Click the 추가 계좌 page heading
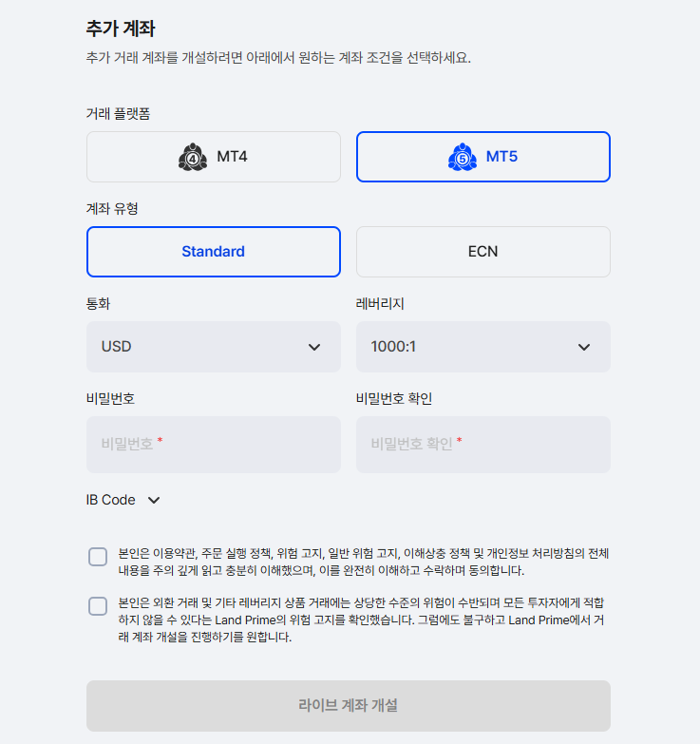 [121, 29]
